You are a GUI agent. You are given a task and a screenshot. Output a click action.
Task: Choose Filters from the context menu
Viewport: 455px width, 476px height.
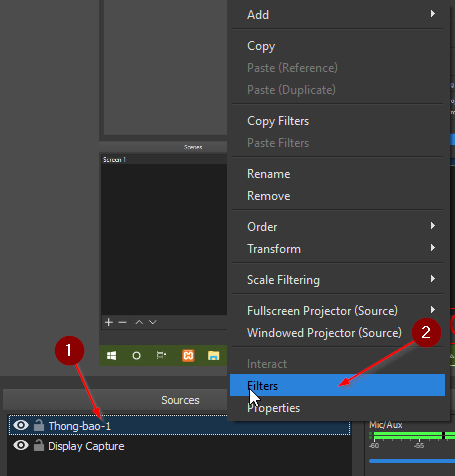337,385
